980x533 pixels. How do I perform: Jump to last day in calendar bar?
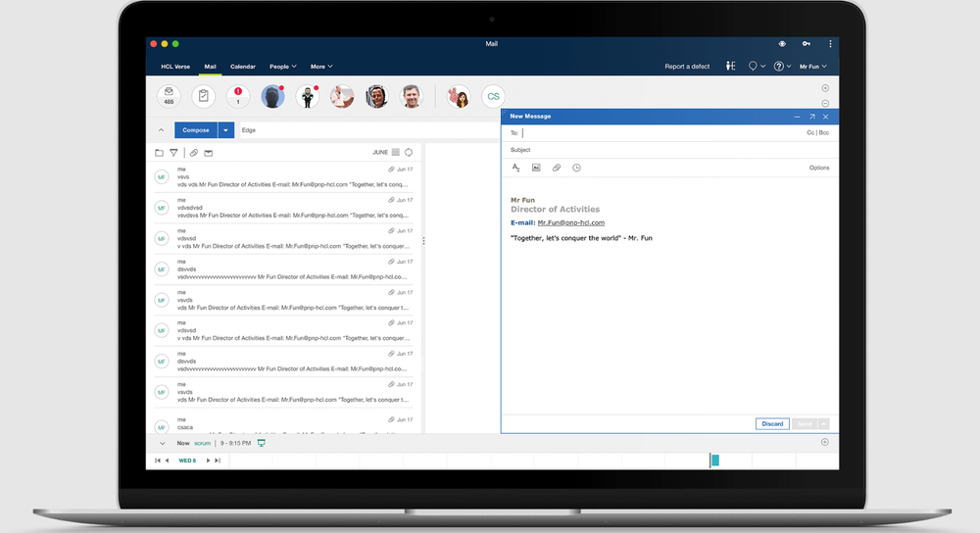[218, 460]
